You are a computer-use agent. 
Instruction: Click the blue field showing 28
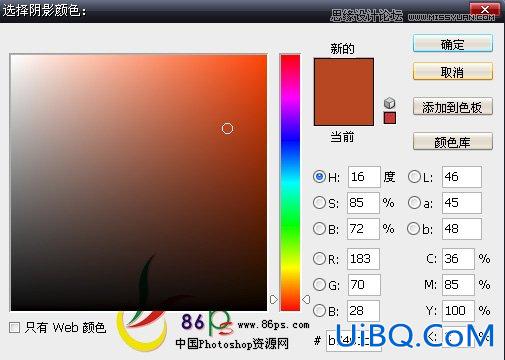coord(363,311)
